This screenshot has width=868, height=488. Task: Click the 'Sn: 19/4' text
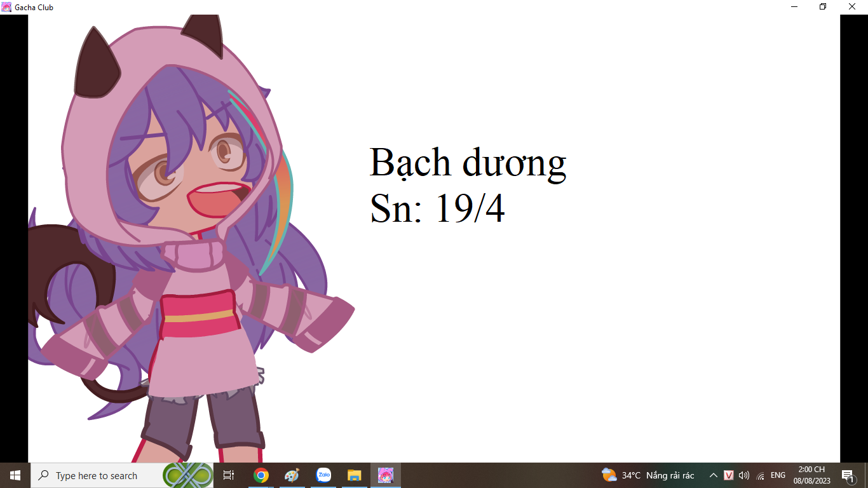(x=437, y=207)
